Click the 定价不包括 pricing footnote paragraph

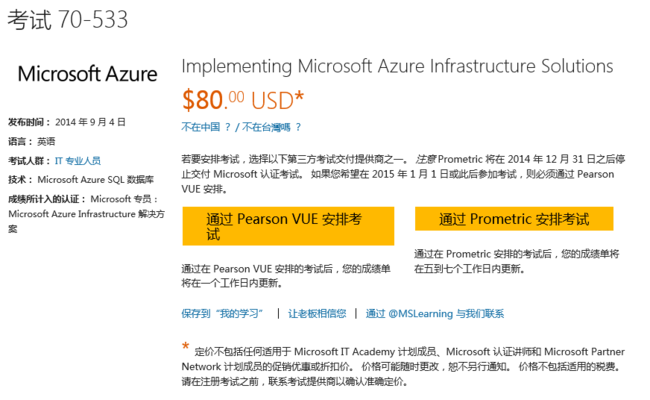tap(403, 366)
